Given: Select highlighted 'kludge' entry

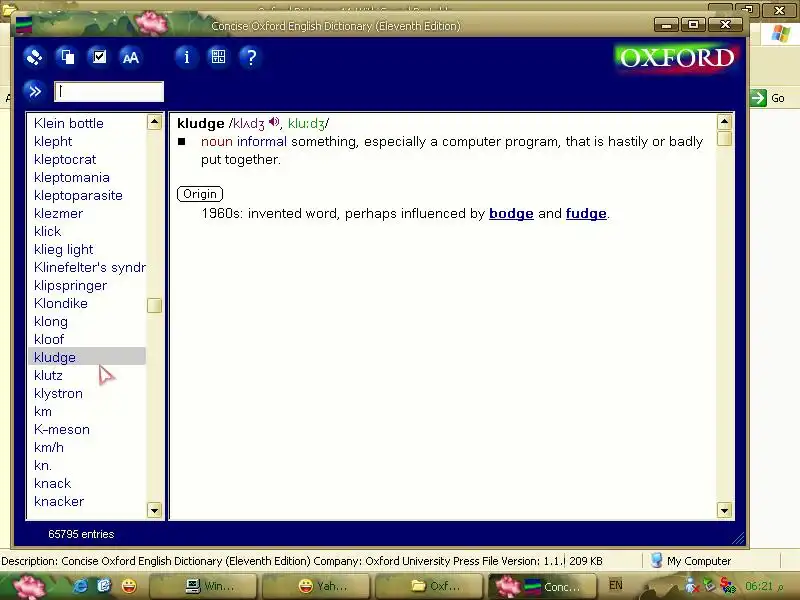Looking at the screenshot, I should [89, 357].
